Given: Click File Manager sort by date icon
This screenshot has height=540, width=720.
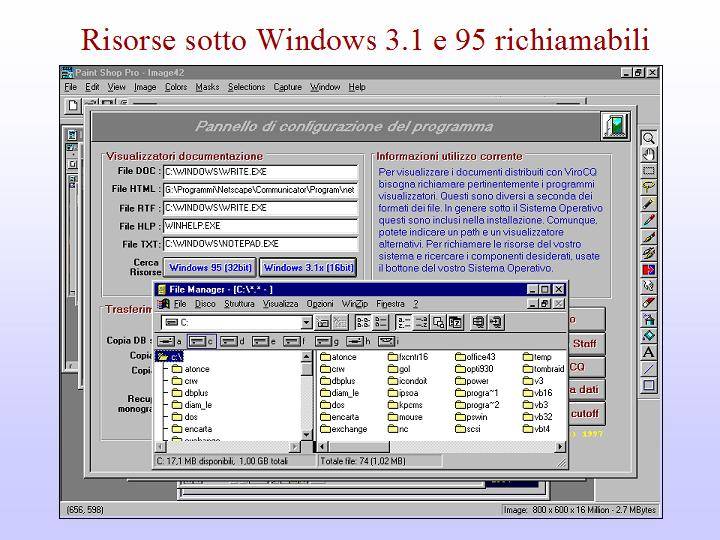Looking at the screenshot, I should tap(455, 322).
